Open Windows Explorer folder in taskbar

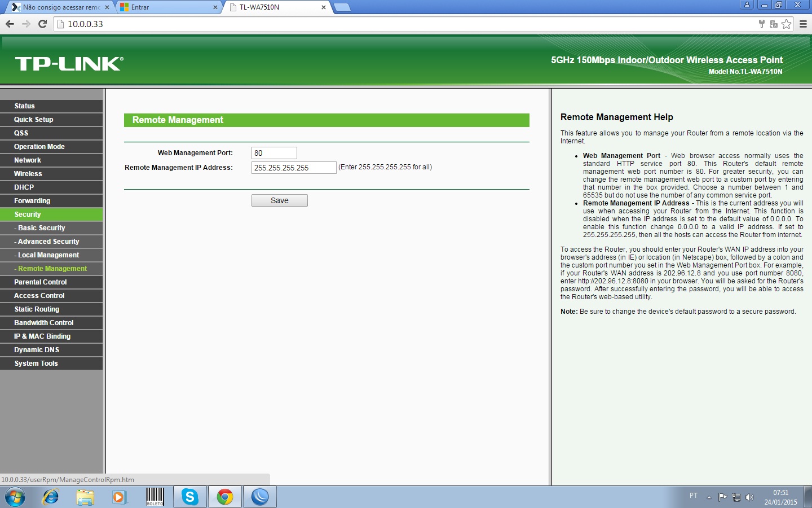coord(85,497)
